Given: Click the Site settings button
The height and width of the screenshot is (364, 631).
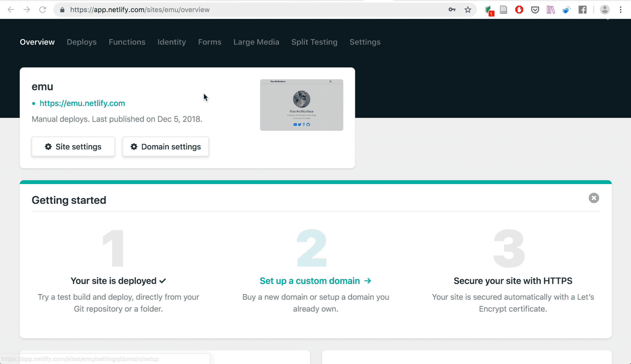Looking at the screenshot, I should [x=73, y=146].
